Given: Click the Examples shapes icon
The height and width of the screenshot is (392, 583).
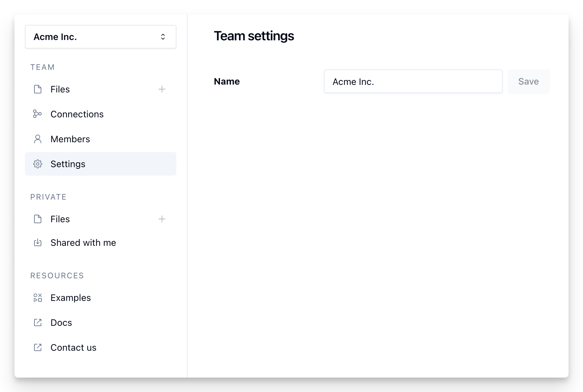Looking at the screenshot, I should [x=38, y=298].
